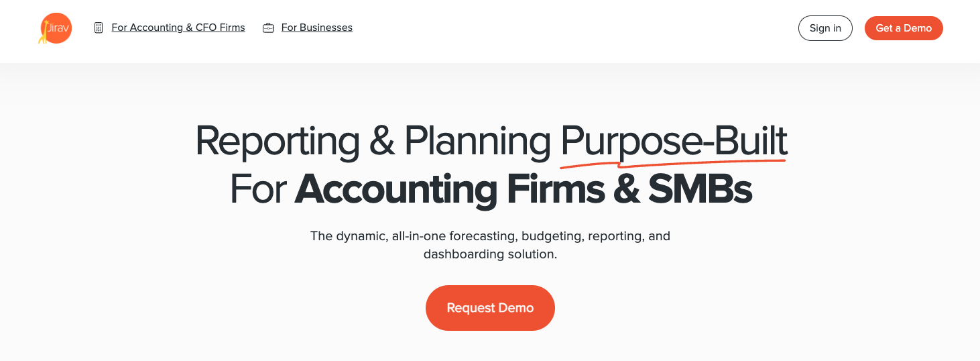Click the empty white header area between navigation and Sign in
This screenshot has height=361, width=980.
tap(575, 28)
